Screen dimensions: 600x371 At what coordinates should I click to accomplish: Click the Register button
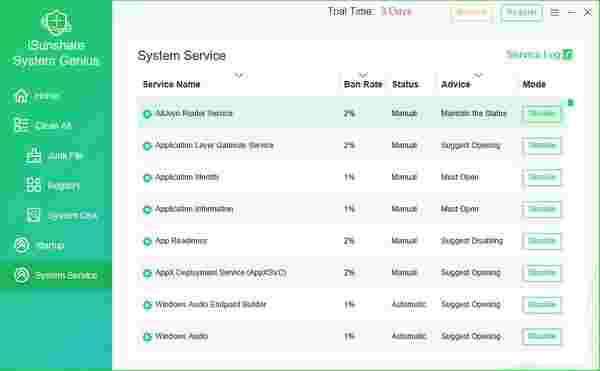tap(522, 12)
